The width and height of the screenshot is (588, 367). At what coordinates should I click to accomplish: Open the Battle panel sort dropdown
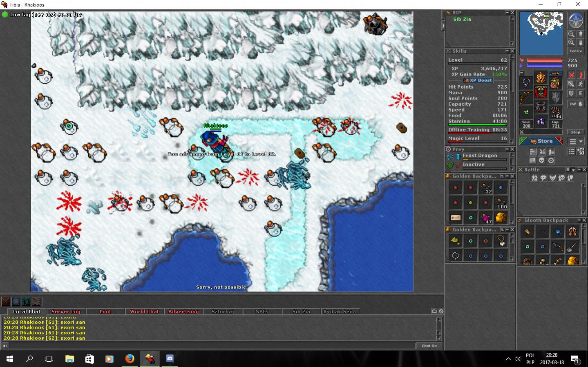(573, 169)
